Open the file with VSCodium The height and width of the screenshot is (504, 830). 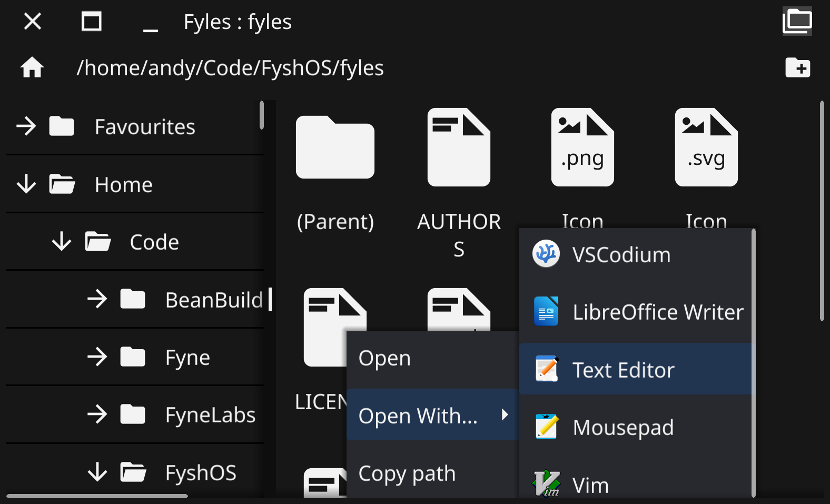click(636, 254)
